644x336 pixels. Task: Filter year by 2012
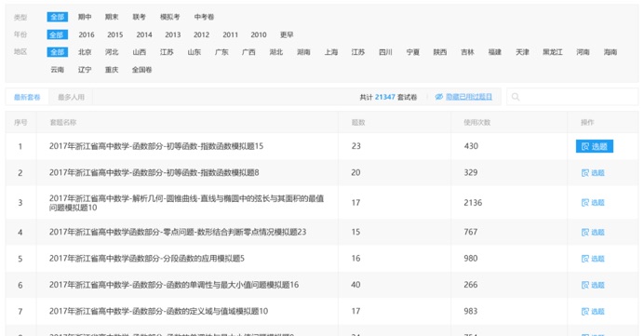click(x=201, y=35)
